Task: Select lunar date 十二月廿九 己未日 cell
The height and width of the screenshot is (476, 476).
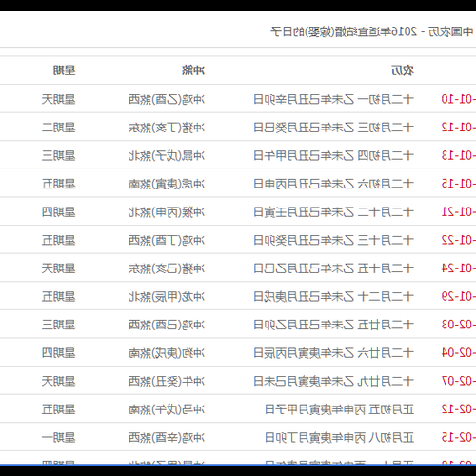Action: click(333, 381)
